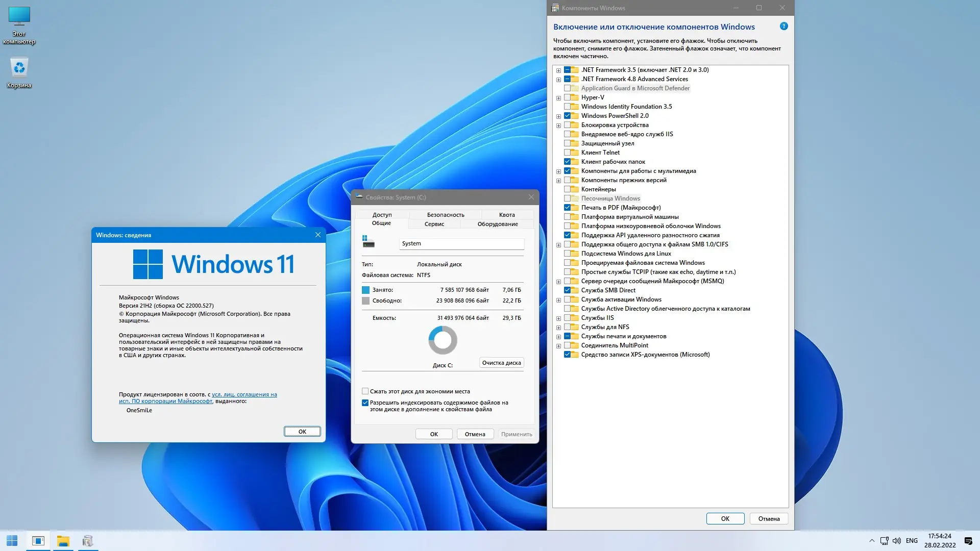Toggle the compress this drive checkbox
This screenshot has width=980, height=551.
tap(365, 391)
